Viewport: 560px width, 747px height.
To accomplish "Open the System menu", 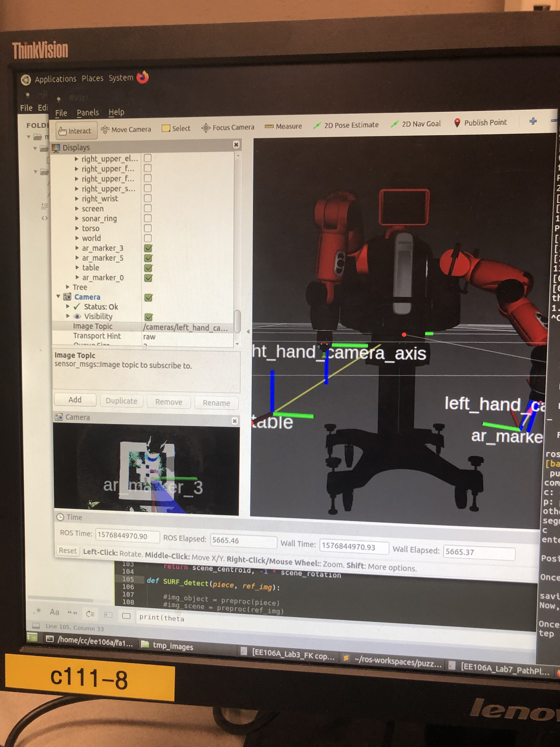I will (121, 78).
